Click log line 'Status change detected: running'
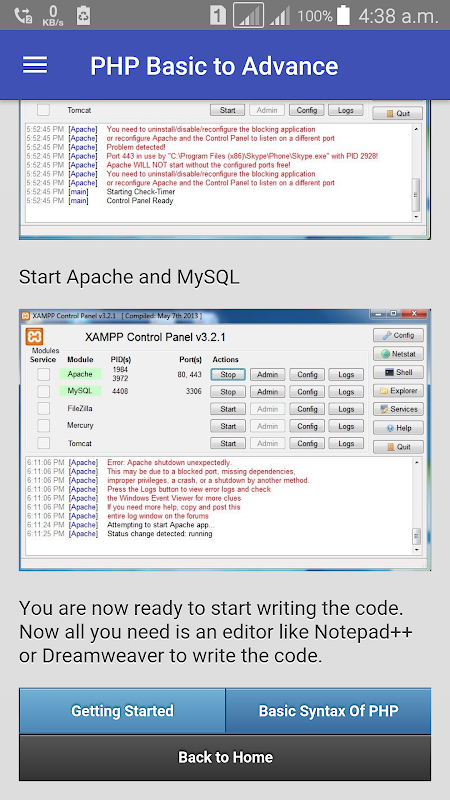The image size is (450, 800). 160,534
